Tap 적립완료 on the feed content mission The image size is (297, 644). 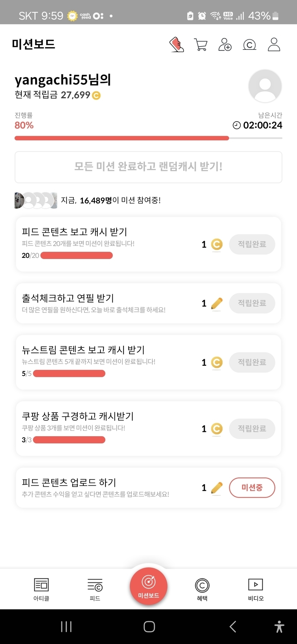click(x=252, y=244)
